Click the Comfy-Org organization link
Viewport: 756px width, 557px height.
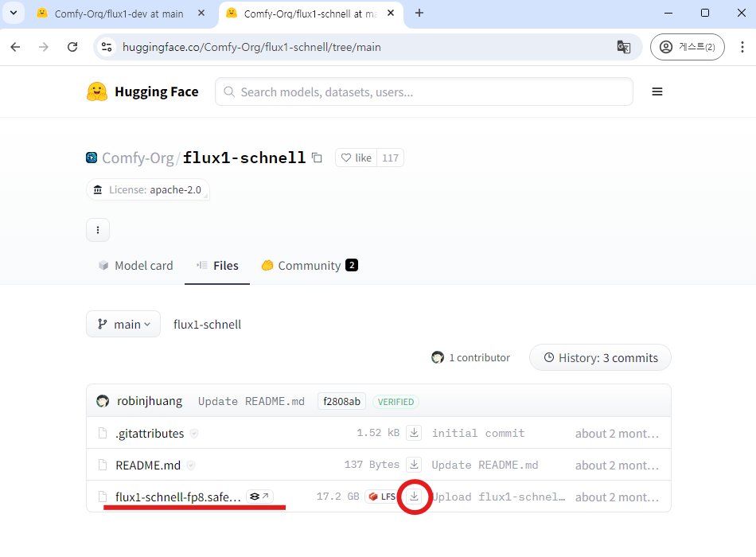tap(138, 158)
